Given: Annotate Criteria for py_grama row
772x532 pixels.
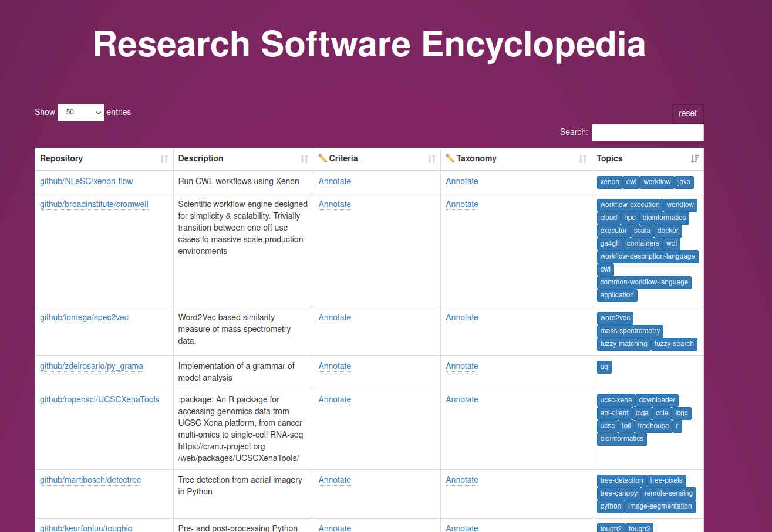Looking at the screenshot, I should pyautogui.click(x=335, y=366).
